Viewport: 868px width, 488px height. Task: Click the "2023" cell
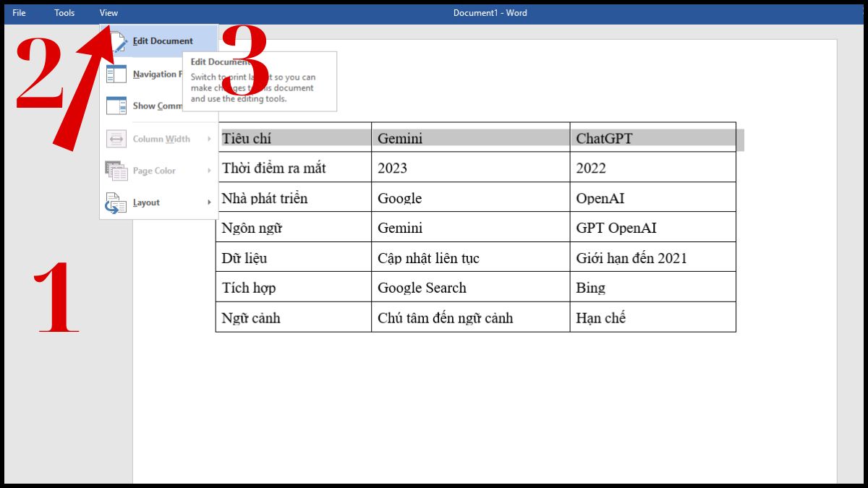click(x=471, y=168)
